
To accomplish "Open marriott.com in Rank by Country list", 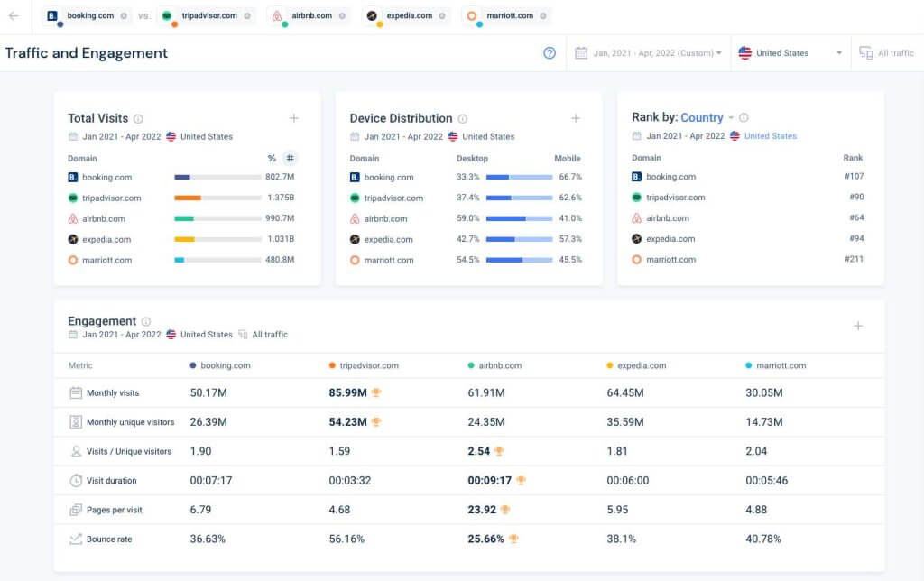I will [670, 259].
